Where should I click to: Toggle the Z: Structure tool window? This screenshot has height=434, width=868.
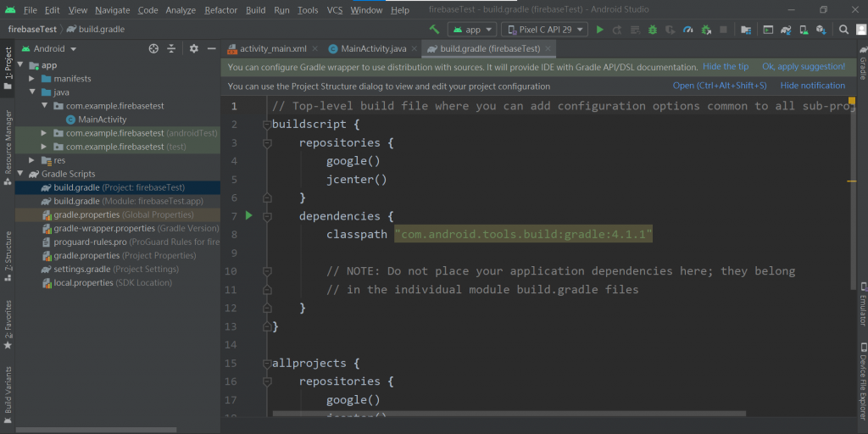8,256
